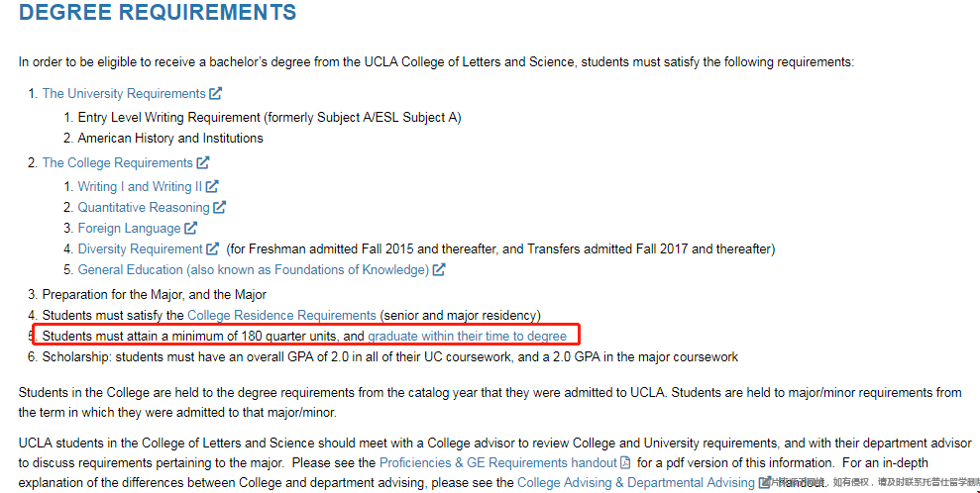Click external-link icon next to Quantitative Reasoning
The height and width of the screenshot is (493, 980).
click(220, 208)
